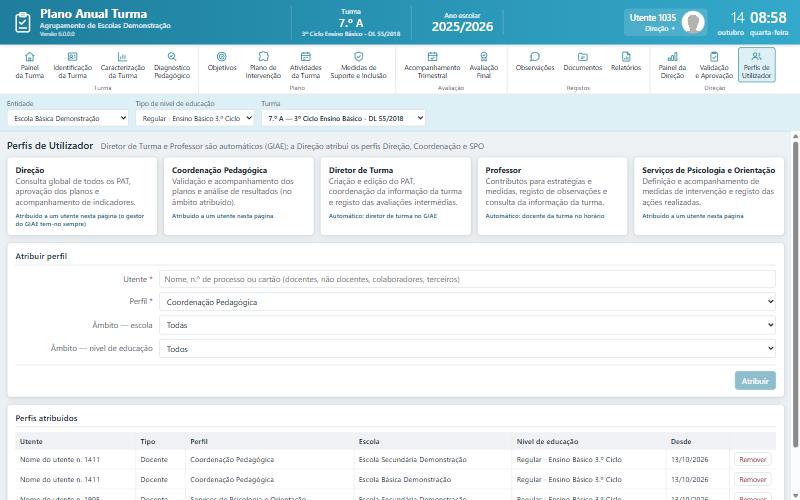Click the Plano Anual Turma clipboard logo

tap(22, 22)
